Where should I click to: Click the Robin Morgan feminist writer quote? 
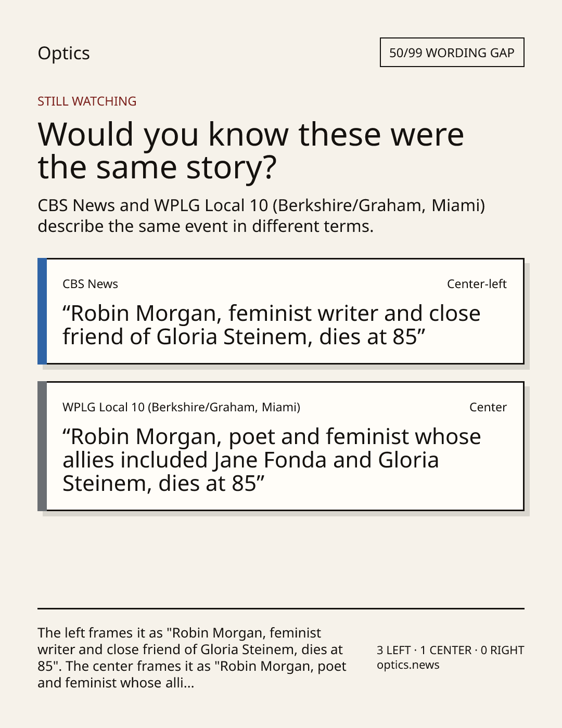click(271, 325)
